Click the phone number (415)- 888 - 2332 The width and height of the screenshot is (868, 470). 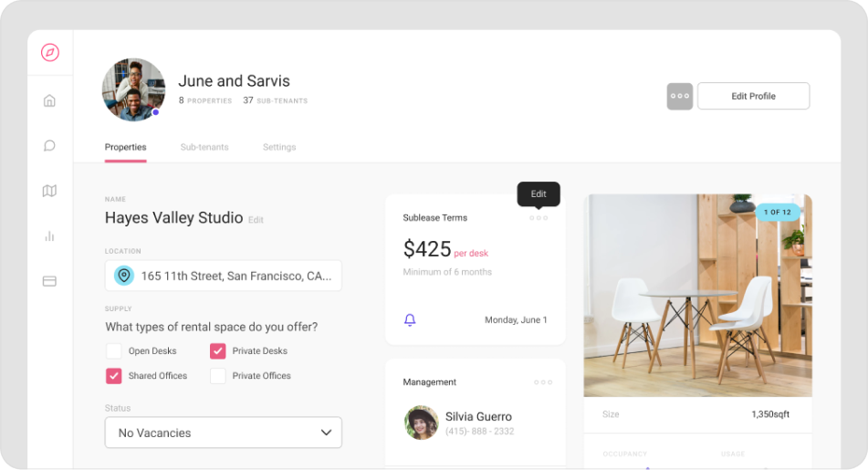click(480, 432)
